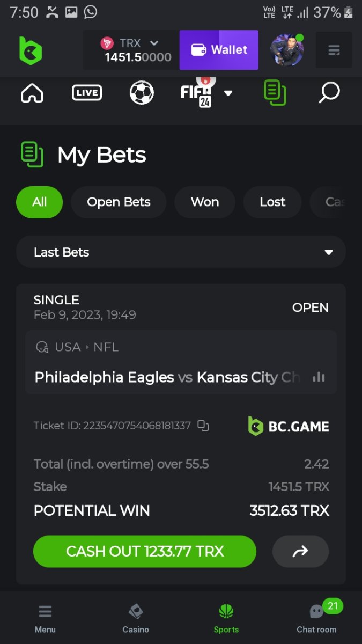This screenshot has height=644, width=362.
Task: Open the user profile avatar
Action: coord(287,50)
